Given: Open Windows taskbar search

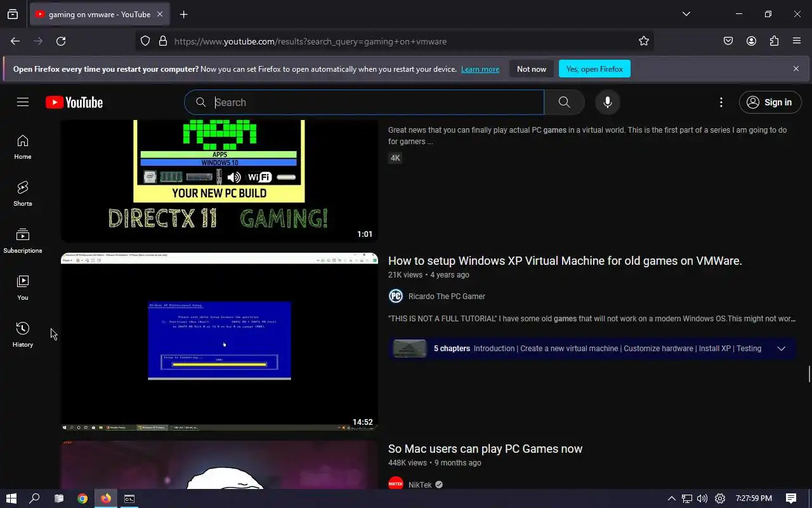Looking at the screenshot, I should coord(35,498).
